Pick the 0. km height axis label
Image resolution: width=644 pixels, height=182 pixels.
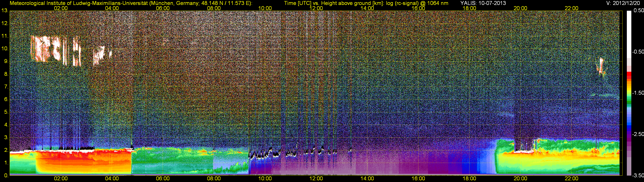click(6, 176)
